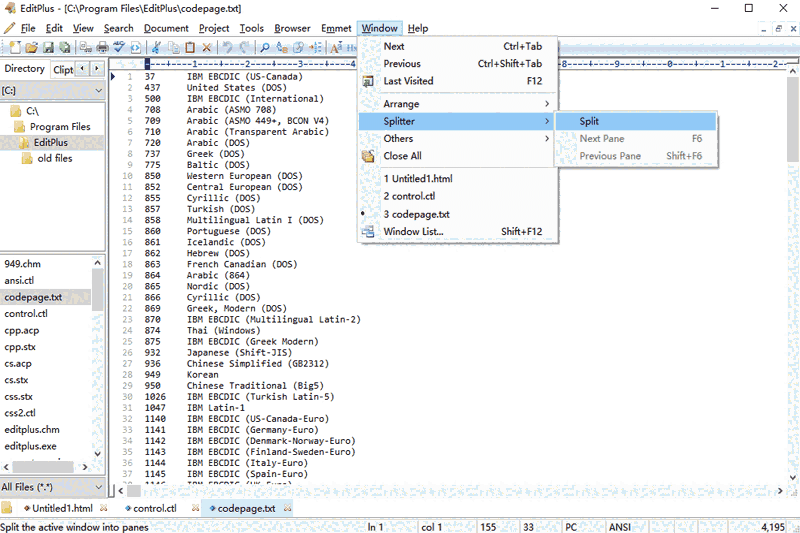Click the Open file toolbar icon
Screen dimensions: 800x533
[32, 47]
